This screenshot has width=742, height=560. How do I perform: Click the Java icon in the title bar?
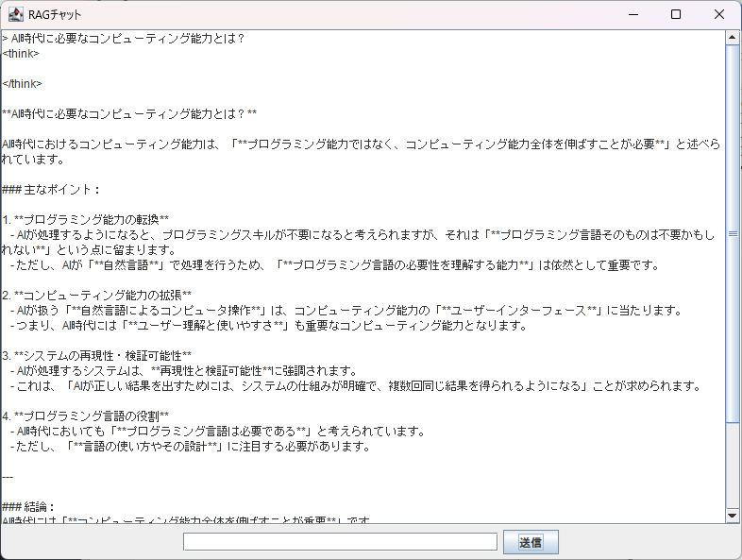coord(16,14)
